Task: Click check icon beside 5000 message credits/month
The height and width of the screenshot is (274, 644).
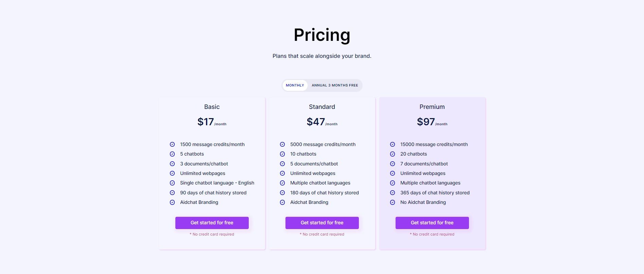Action: pyautogui.click(x=282, y=144)
